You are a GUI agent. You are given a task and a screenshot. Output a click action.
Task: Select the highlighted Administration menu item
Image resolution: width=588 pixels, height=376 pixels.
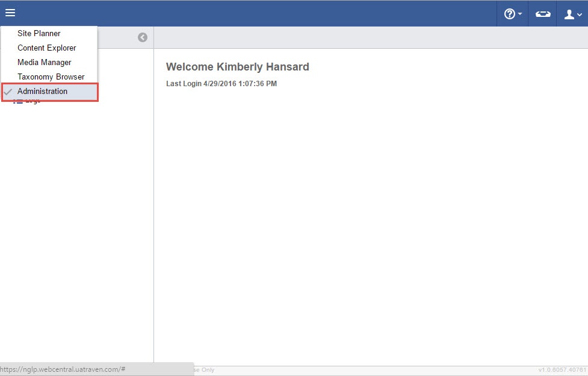(43, 92)
